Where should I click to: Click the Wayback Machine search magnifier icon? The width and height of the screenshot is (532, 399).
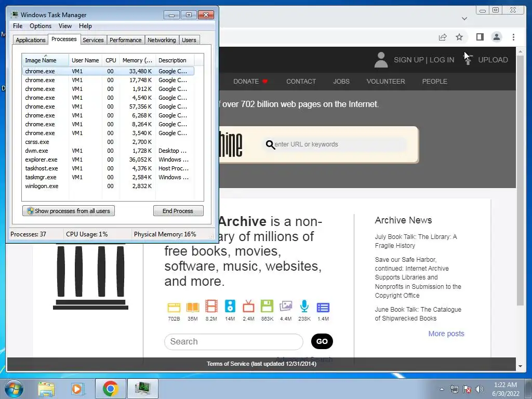click(x=270, y=144)
